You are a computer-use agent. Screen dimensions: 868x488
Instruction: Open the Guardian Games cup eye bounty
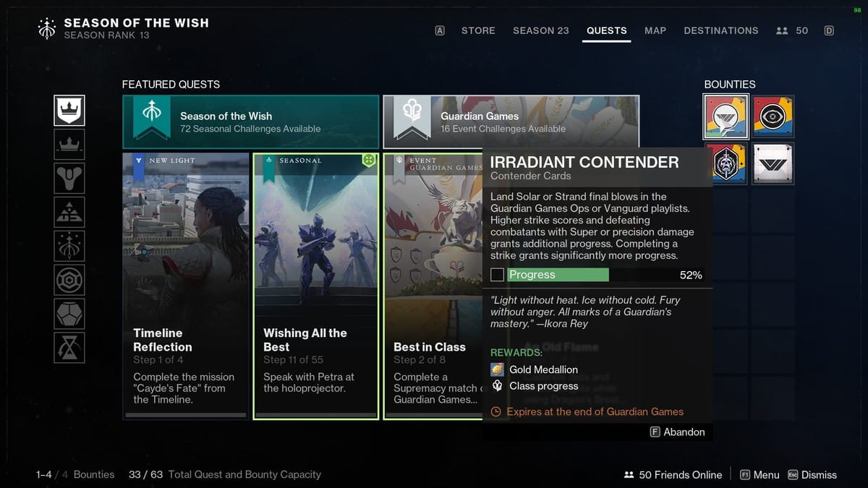click(773, 116)
